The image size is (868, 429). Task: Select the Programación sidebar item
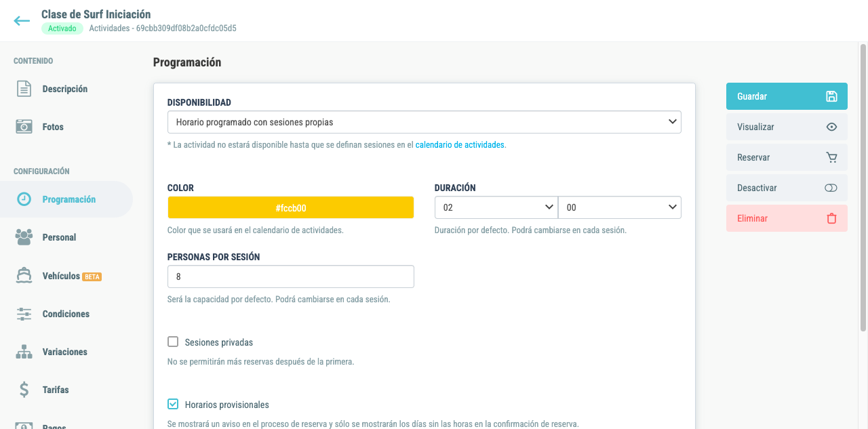pyautogui.click(x=66, y=199)
